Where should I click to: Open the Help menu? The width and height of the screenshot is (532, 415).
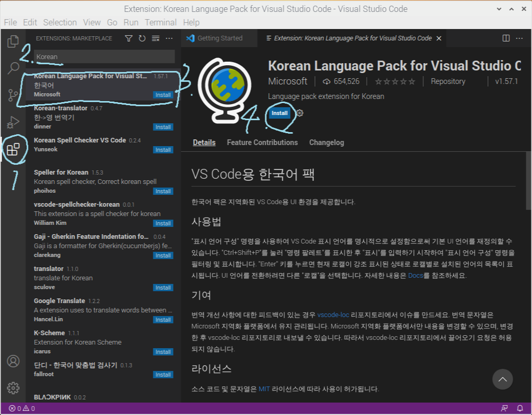click(191, 22)
